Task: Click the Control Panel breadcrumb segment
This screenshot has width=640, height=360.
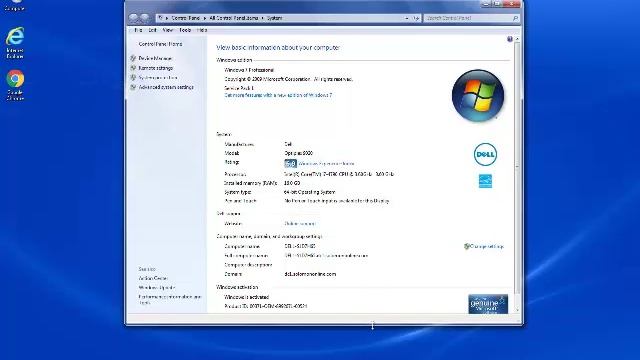Action: 186,18
